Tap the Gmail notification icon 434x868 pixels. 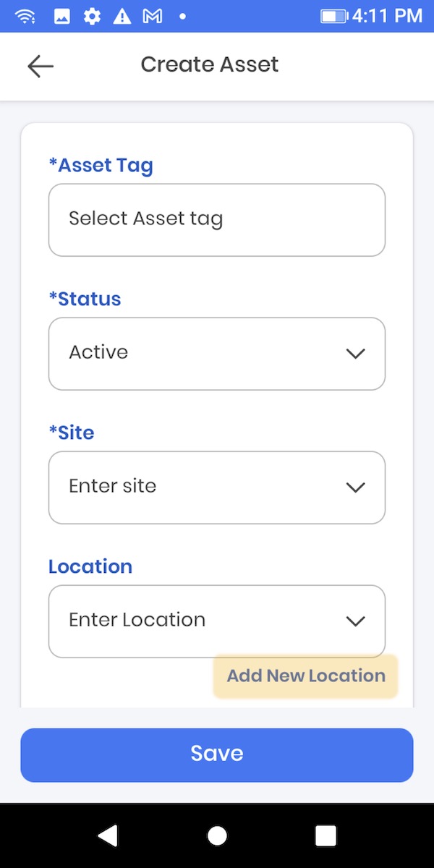click(152, 16)
